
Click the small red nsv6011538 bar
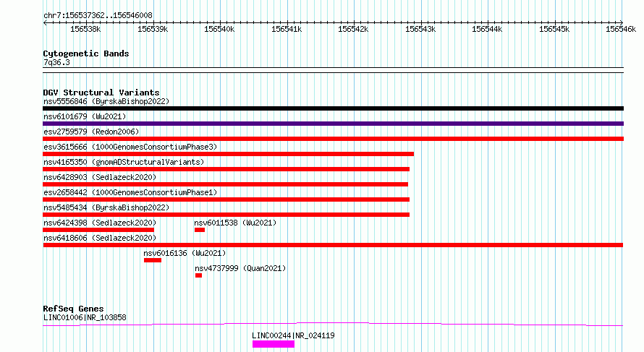click(200, 230)
